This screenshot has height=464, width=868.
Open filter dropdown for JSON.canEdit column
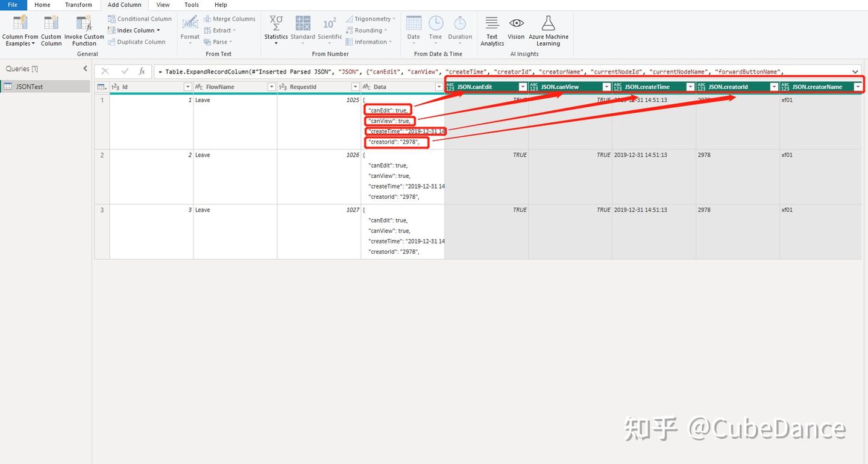click(523, 87)
